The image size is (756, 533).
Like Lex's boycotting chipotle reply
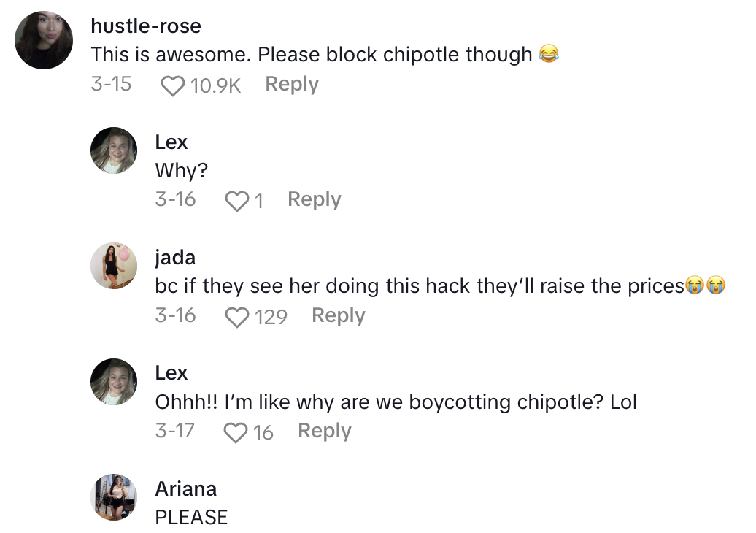click(x=236, y=432)
